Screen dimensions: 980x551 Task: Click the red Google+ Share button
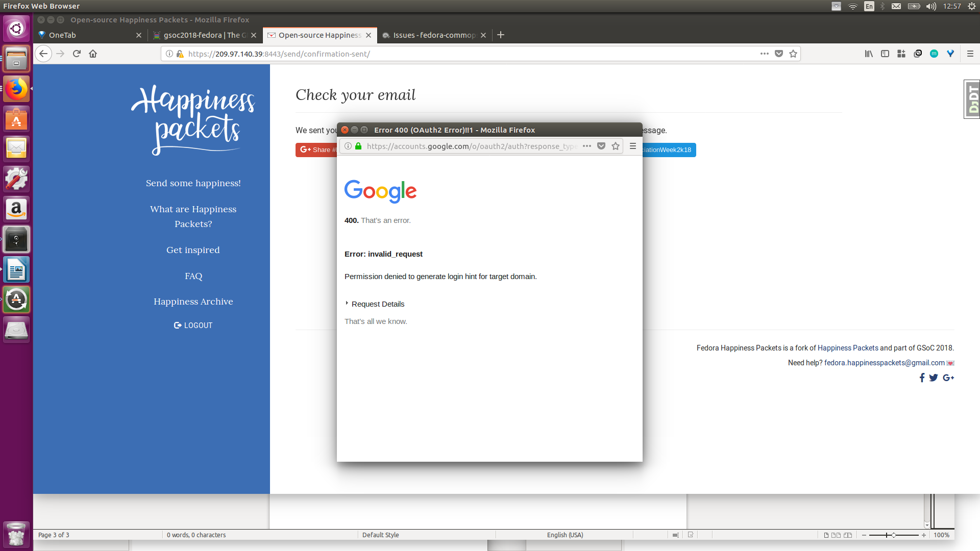(x=316, y=150)
